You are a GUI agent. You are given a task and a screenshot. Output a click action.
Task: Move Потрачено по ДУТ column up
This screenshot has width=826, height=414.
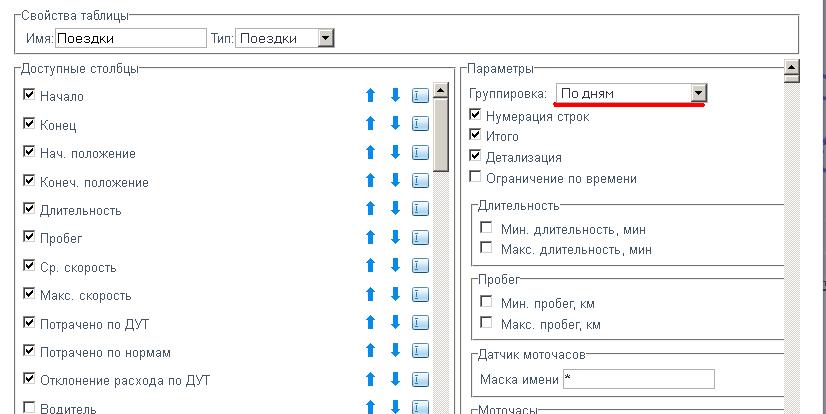point(370,322)
